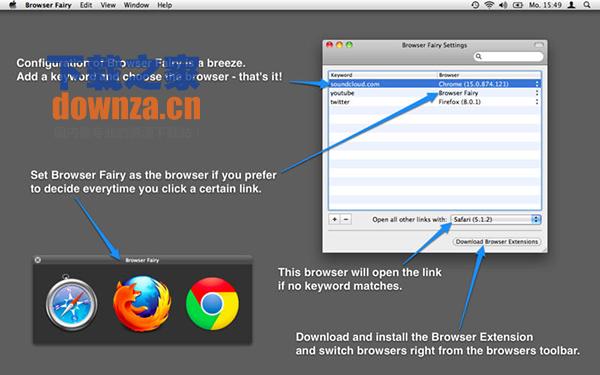Click the Time Machine menu bar icon
The height and width of the screenshot is (375, 600).
pos(475,5)
